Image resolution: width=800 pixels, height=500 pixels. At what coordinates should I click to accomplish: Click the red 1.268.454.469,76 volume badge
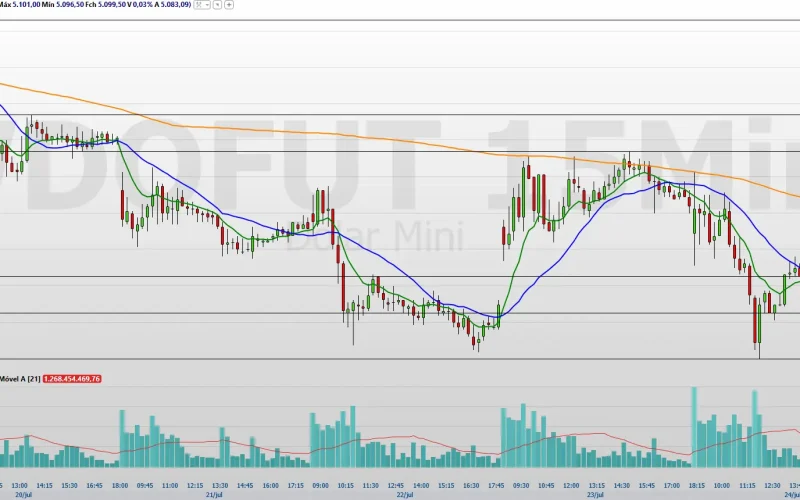click(x=72, y=379)
